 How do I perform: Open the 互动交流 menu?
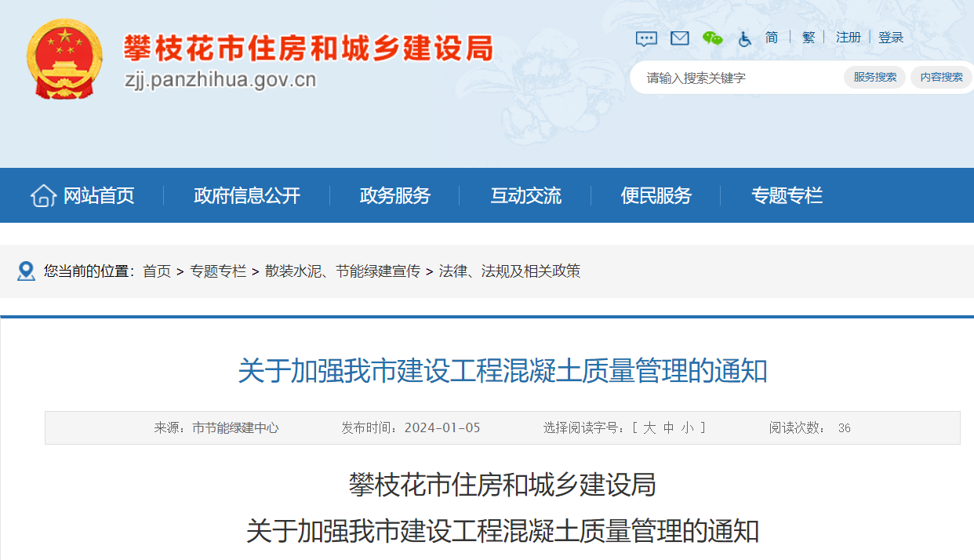[x=529, y=195]
